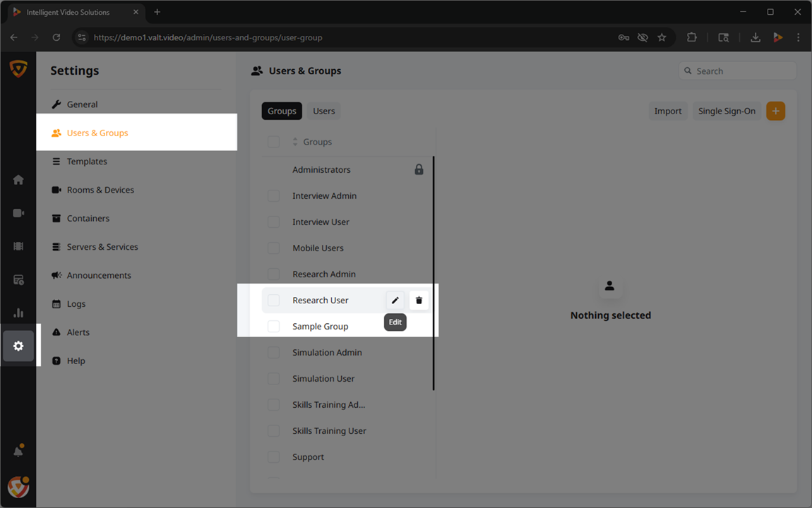The image size is (812, 508).
Task: Select the Administrators group row
Action: (x=347, y=169)
